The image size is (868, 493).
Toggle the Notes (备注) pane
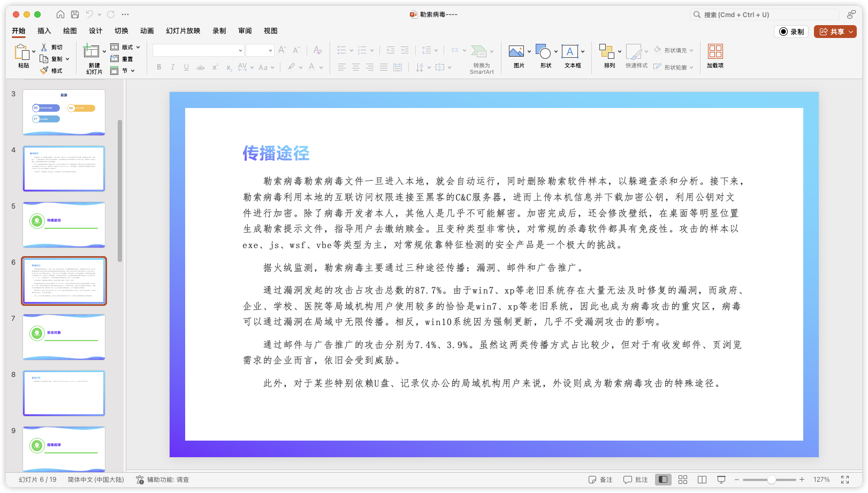click(x=600, y=480)
